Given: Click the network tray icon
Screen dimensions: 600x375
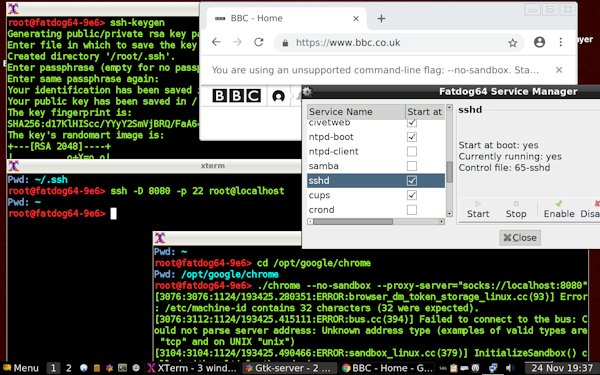Looking at the screenshot, I should (x=493, y=368).
